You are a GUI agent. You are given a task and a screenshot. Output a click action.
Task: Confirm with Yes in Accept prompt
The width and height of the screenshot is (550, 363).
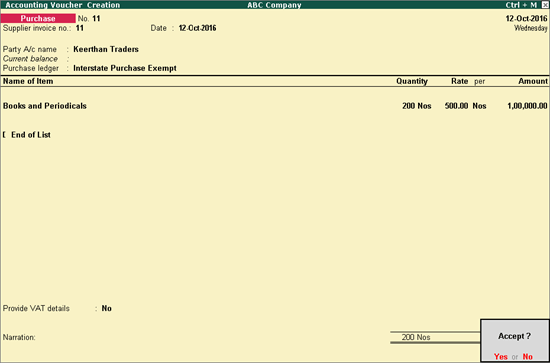(x=501, y=357)
